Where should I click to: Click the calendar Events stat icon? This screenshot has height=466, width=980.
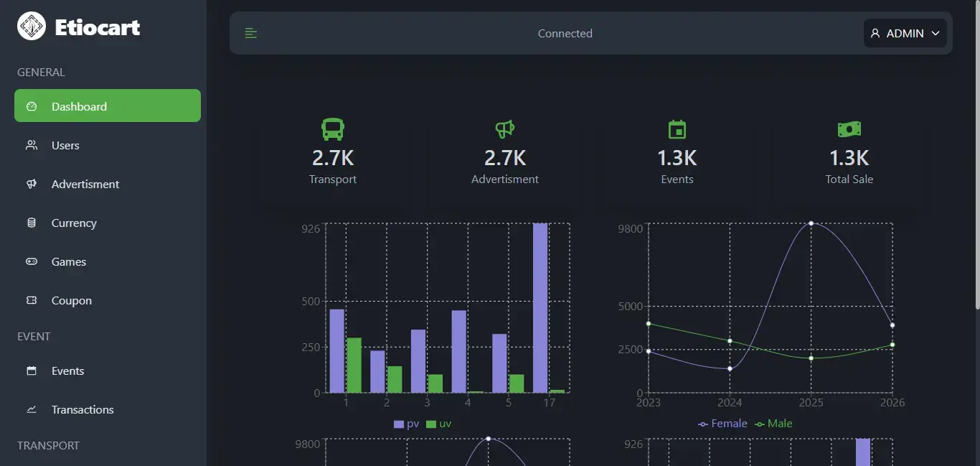pyautogui.click(x=677, y=129)
